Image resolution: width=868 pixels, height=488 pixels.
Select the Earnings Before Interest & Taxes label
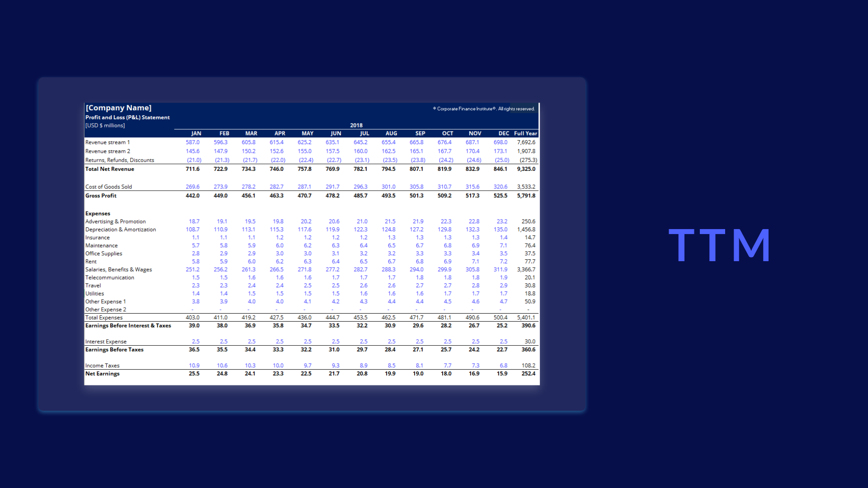(x=128, y=325)
